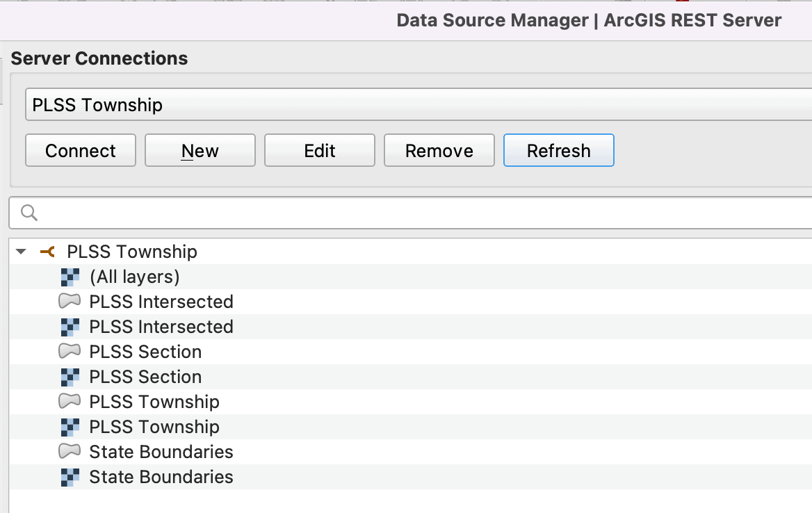The image size is (812, 513).
Task: Click the raster tile icon for PLSS Section
Action: tap(70, 377)
